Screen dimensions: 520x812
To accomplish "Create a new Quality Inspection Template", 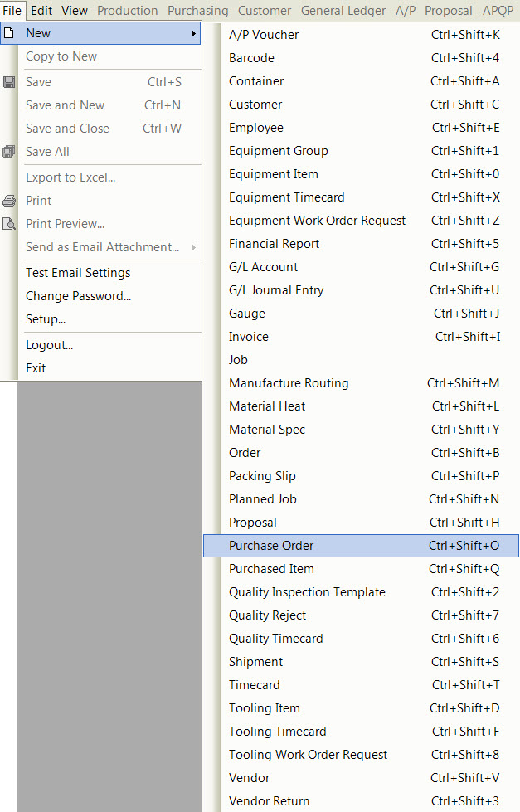I will click(x=307, y=592).
